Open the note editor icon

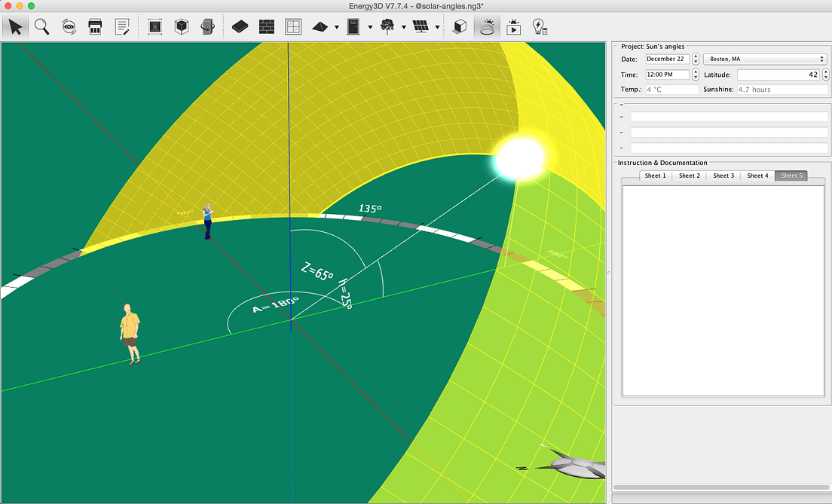click(121, 27)
